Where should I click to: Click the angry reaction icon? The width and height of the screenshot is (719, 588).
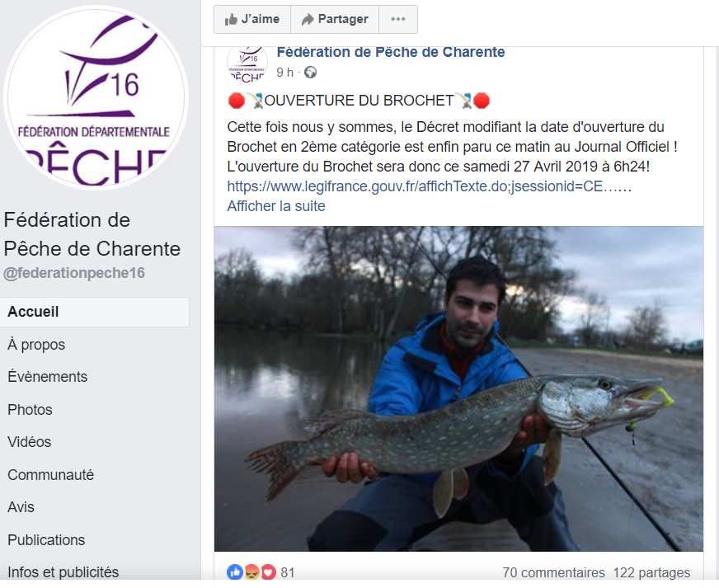click(x=251, y=572)
